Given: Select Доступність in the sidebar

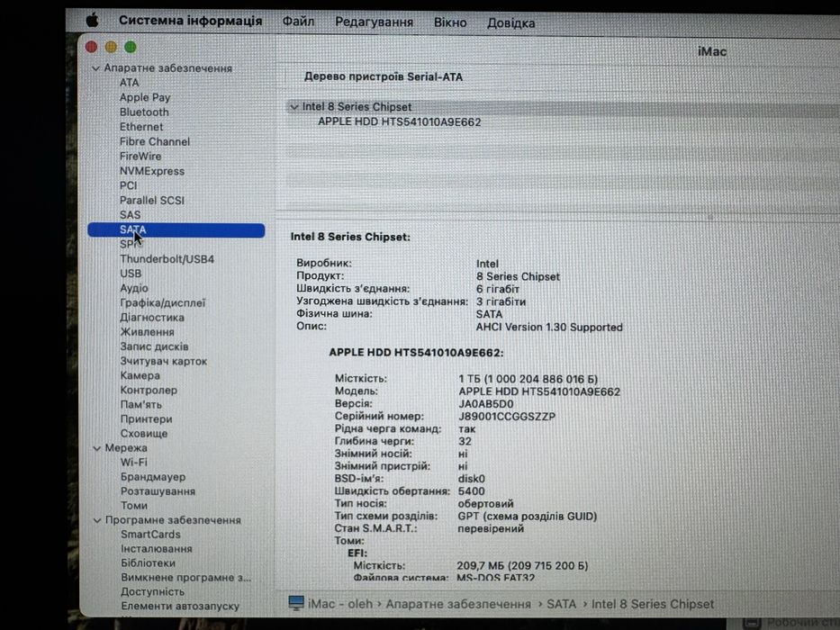Looking at the screenshot, I should coord(153,592).
